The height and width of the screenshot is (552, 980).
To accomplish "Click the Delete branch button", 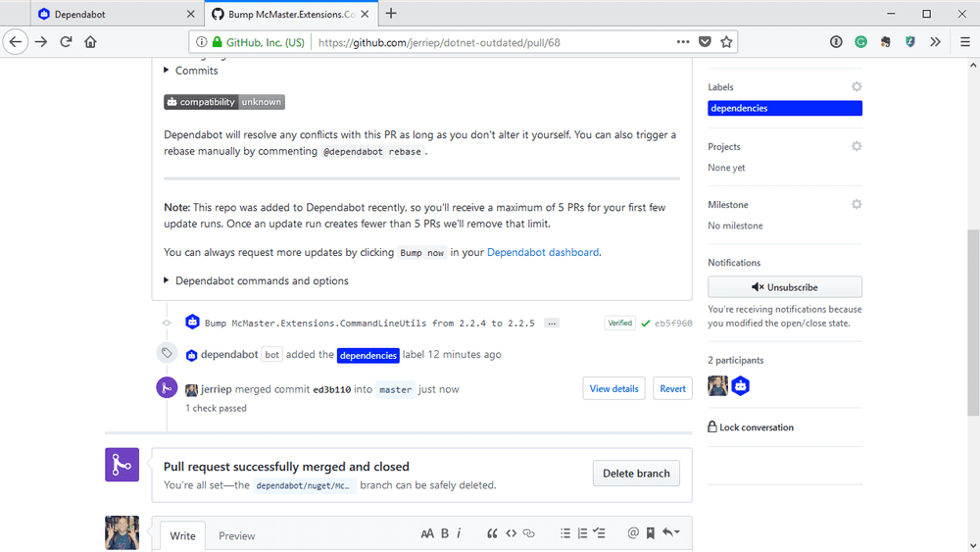I will point(636,474).
